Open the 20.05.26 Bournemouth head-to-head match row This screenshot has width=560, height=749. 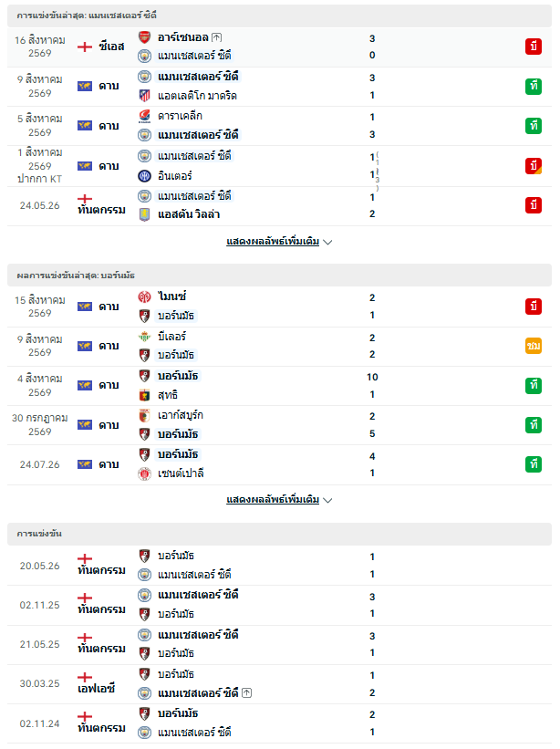[x=279, y=566]
